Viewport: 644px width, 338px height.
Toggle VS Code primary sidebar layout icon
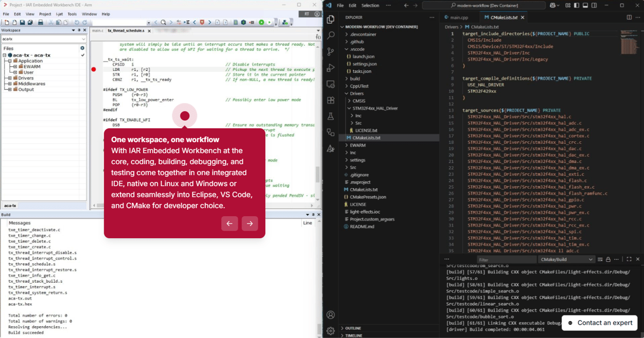pyautogui.click(x=575, y=5)
